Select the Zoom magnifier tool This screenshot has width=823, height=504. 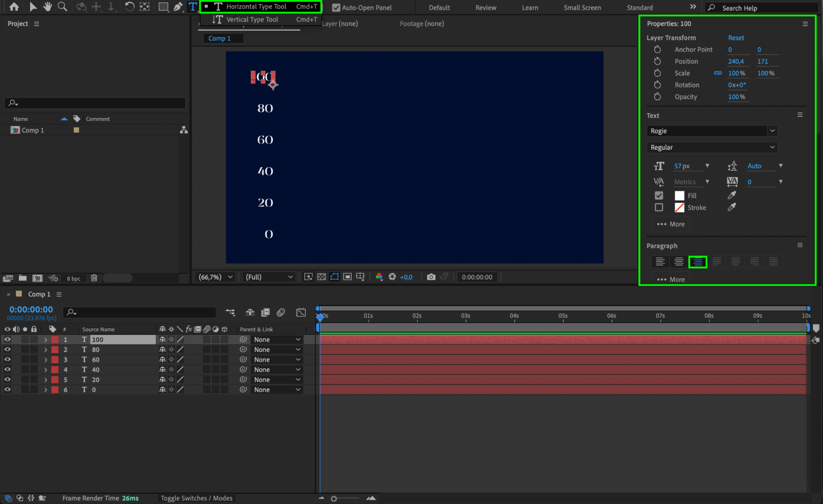coord(63,7)
